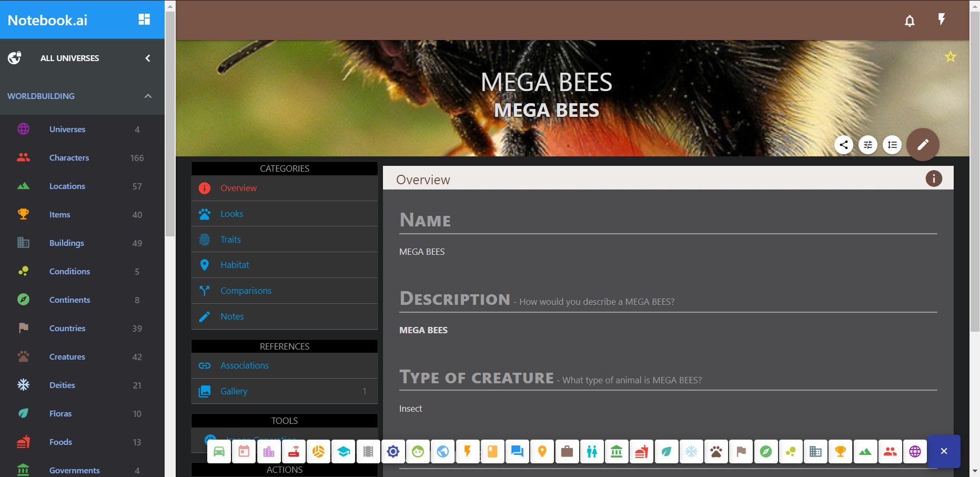Open Countries in the sidebar
The image size is (980, 477).
pyautogui.click(x=82, y=328)
